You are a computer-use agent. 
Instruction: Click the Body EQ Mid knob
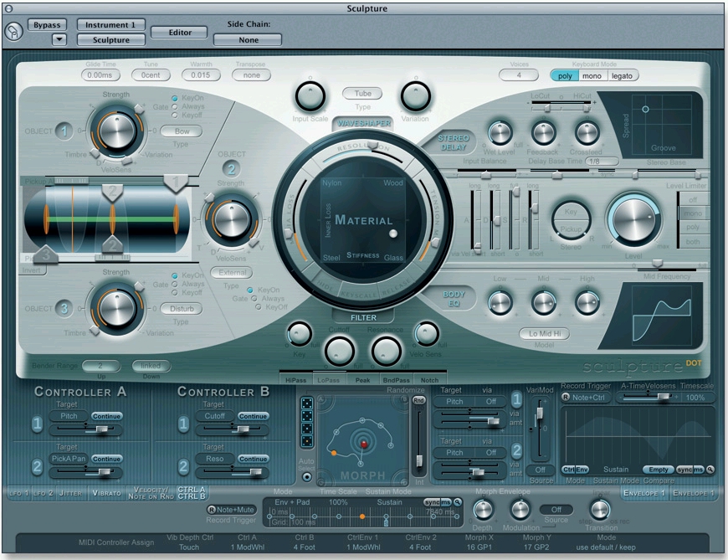tap(543, 303)
